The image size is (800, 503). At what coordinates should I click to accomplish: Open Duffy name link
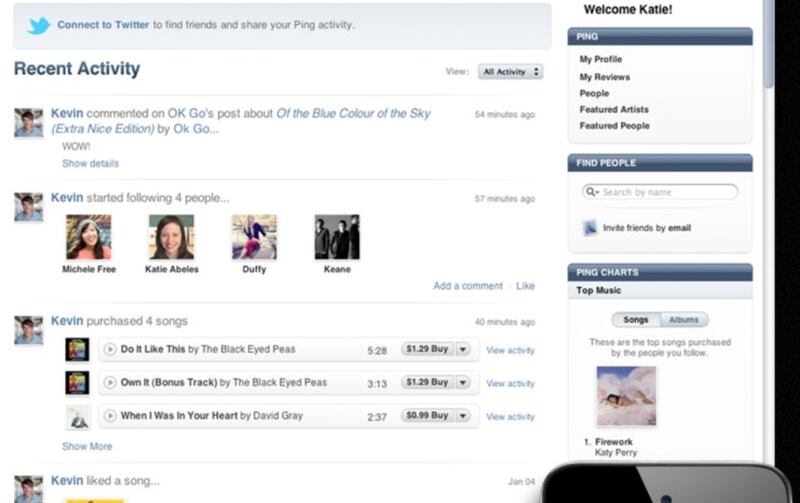pos(254,269)
